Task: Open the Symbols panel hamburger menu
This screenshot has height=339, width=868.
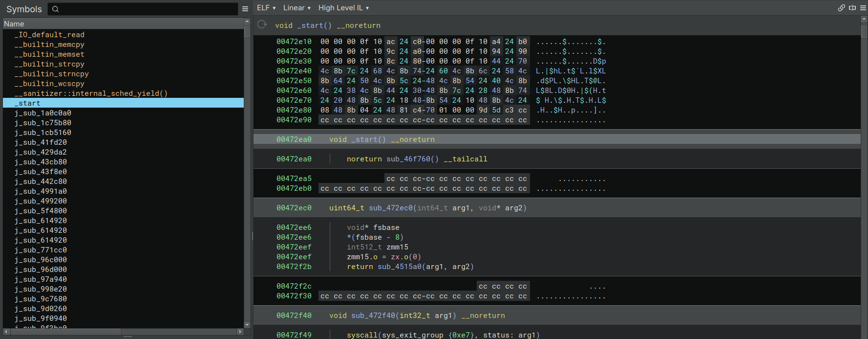Action: click(245, 9)
